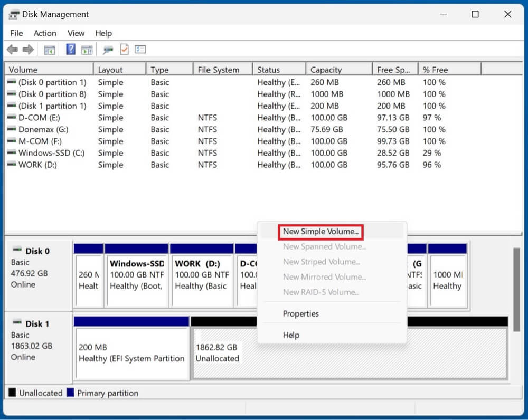Image resolution: width=528 pixels, height=420 pixels.
Task: Click Help at the context menu bottom
Action: [290, 335]
